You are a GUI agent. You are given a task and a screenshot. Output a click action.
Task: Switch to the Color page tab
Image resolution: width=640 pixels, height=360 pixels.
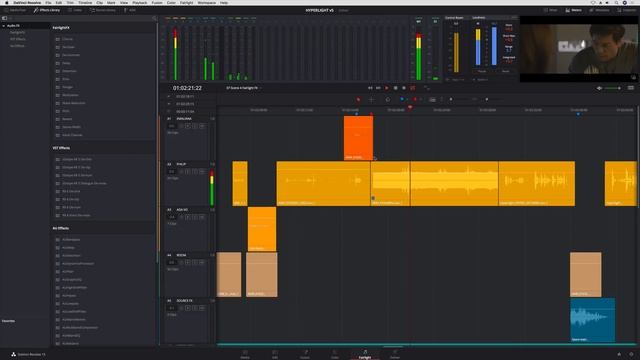point(335,354)
